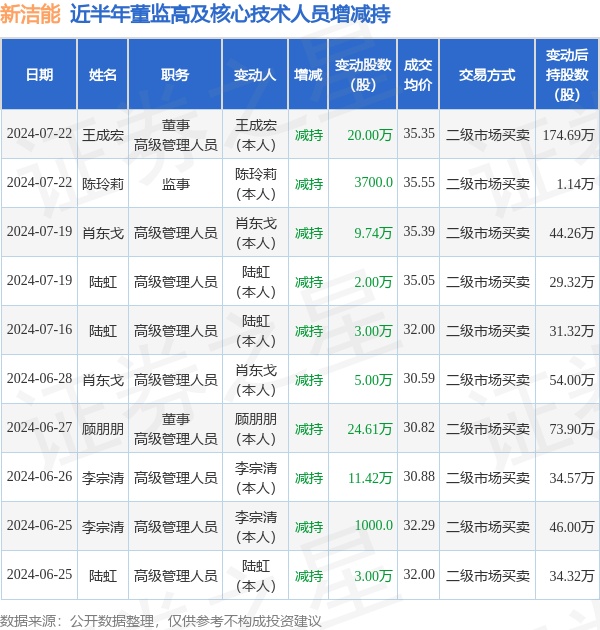The width and height of the screenshot is (600, 630).
Task: Click holdings value 46.00万
Action: (572, 527)
